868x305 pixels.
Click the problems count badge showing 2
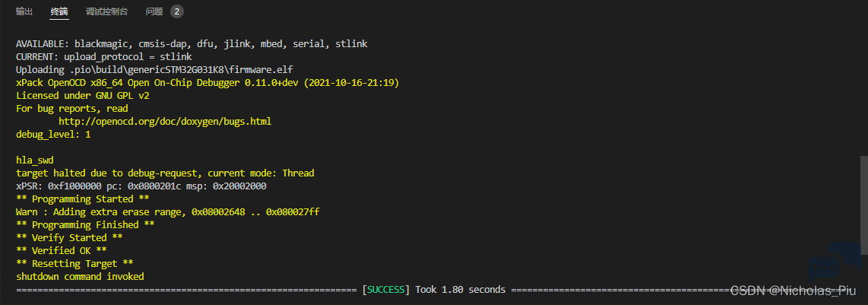[176, 11]
